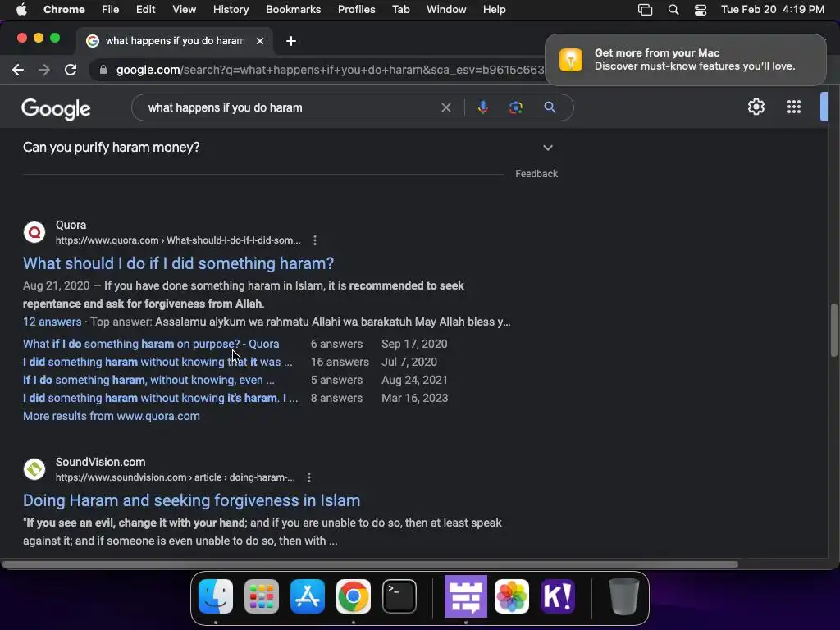Open Photos from the Dock
Screen dimensions: 840x630
[x=512, y=596]
